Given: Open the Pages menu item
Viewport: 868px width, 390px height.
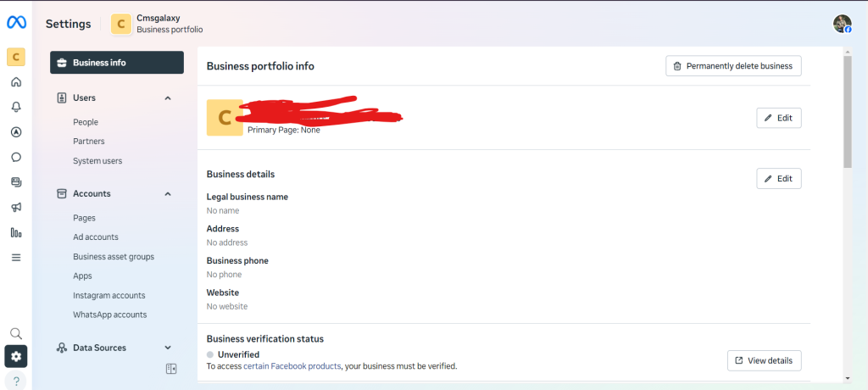Looking at the screenshot, I should click(84, 218).
